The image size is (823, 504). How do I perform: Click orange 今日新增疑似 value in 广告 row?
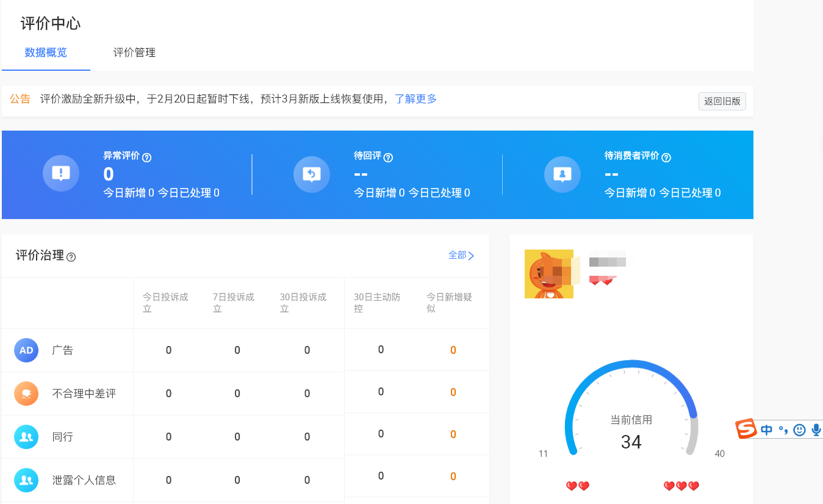point(453,350)
